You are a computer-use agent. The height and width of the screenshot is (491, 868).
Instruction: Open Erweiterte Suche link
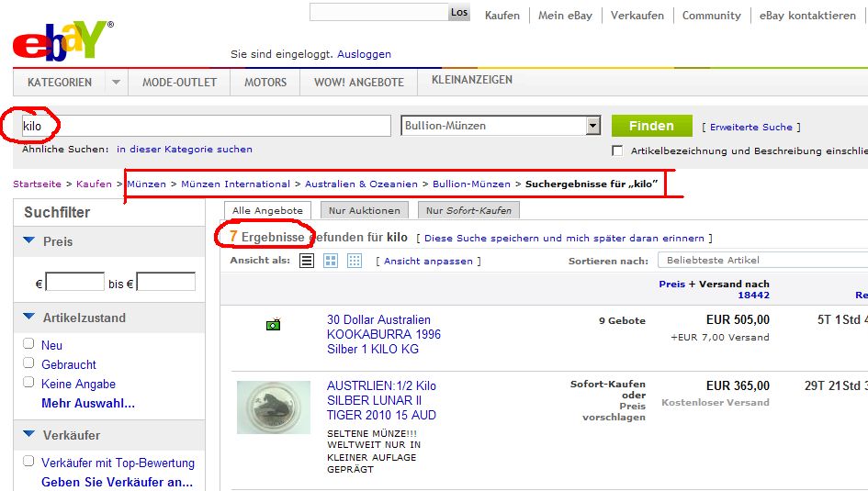click(751, 128)
